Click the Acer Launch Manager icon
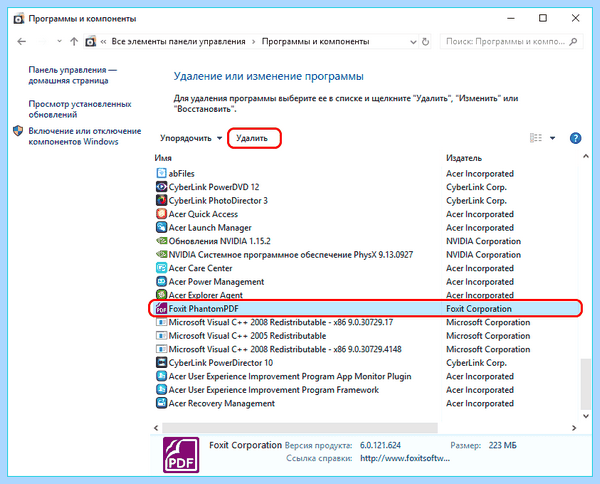This screenshot has height=484, width=600. (161, 227)
